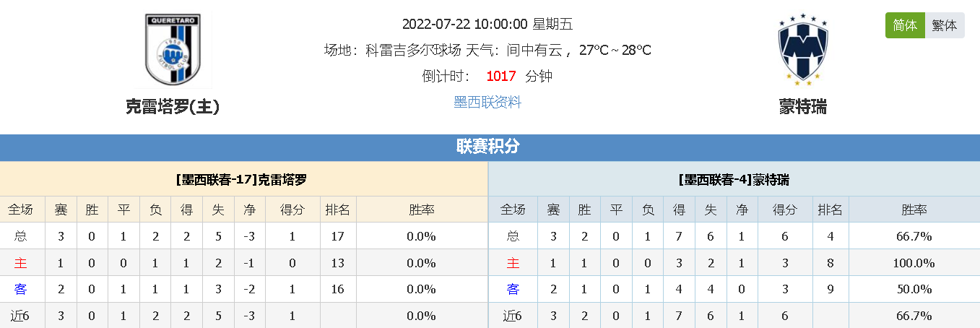Open the 墨西联资料 link

(x=487, y=102)
